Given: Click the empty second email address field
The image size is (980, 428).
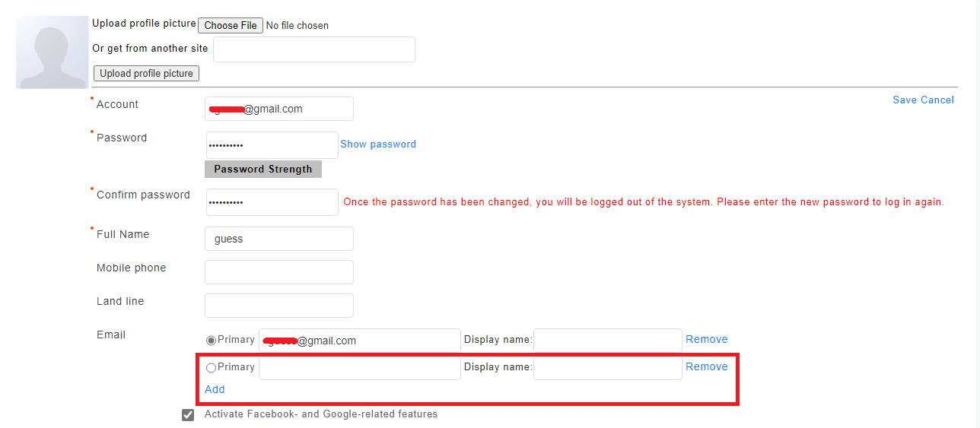Looking at the screenshot, I should click(x=359, y=368).
